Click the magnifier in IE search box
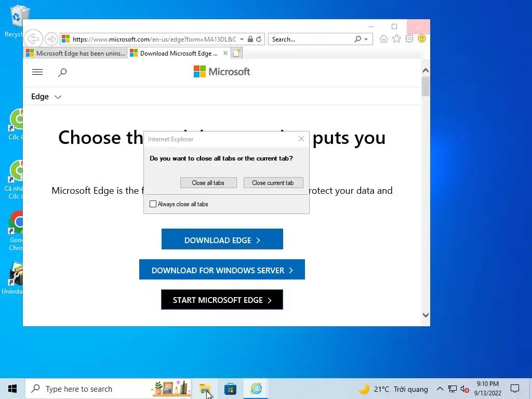This screenshot has width=532, height=399. click(x=357, y=39)
